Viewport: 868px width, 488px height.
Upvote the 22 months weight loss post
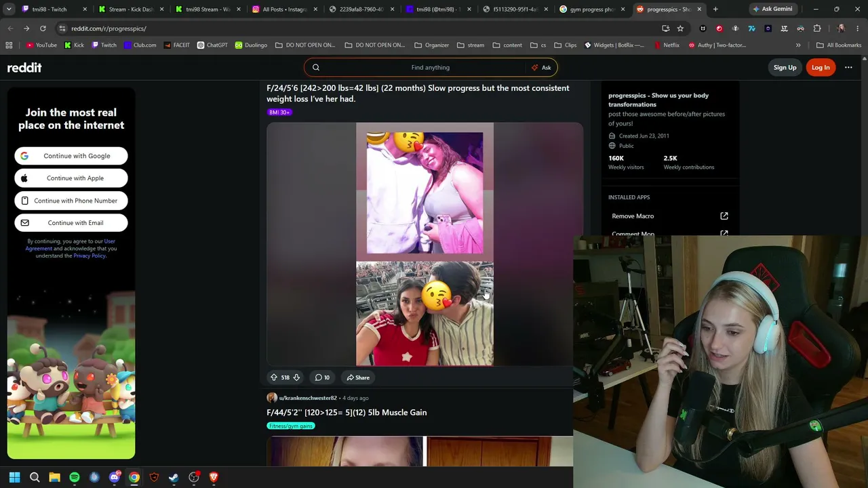(274, 378)
